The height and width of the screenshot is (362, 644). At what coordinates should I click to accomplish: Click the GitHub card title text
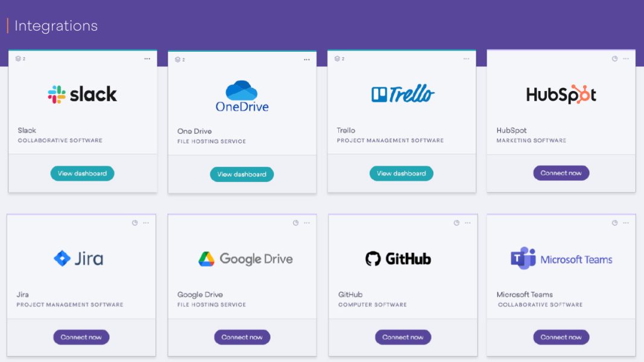coord(350,295)
